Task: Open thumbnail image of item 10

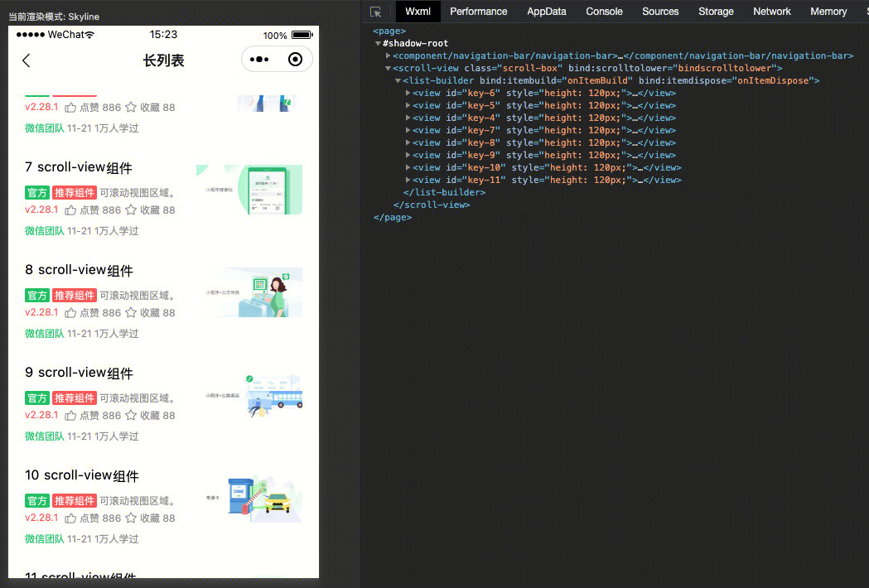Action: point(249,498)
